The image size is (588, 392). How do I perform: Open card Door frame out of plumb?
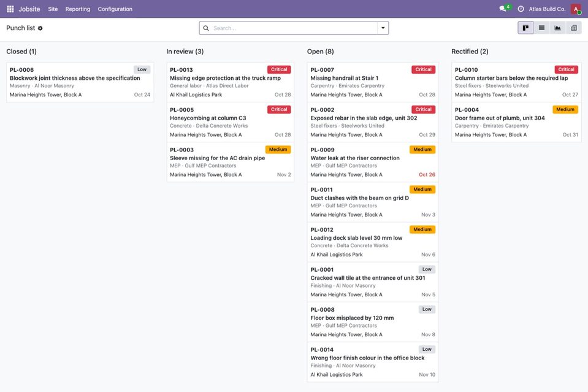coord(516,122)
